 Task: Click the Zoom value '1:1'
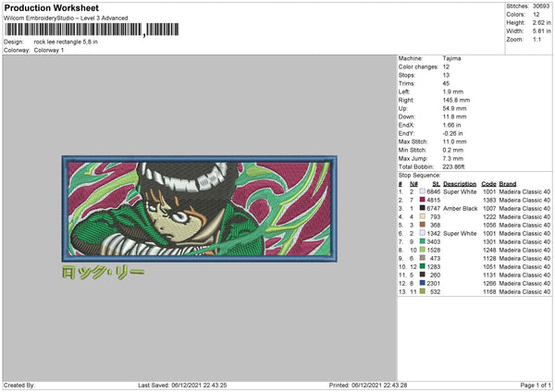pyautogui.click(x=536, y=39)
